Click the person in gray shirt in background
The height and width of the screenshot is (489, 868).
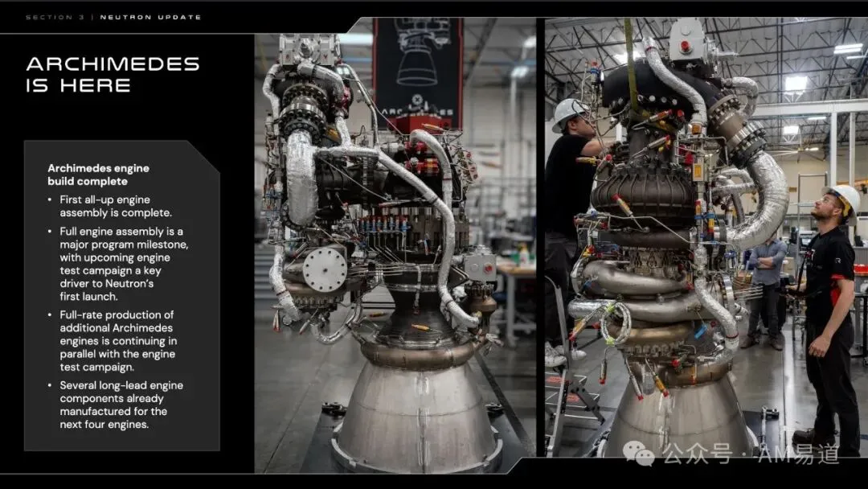click(x=767, y=290)
